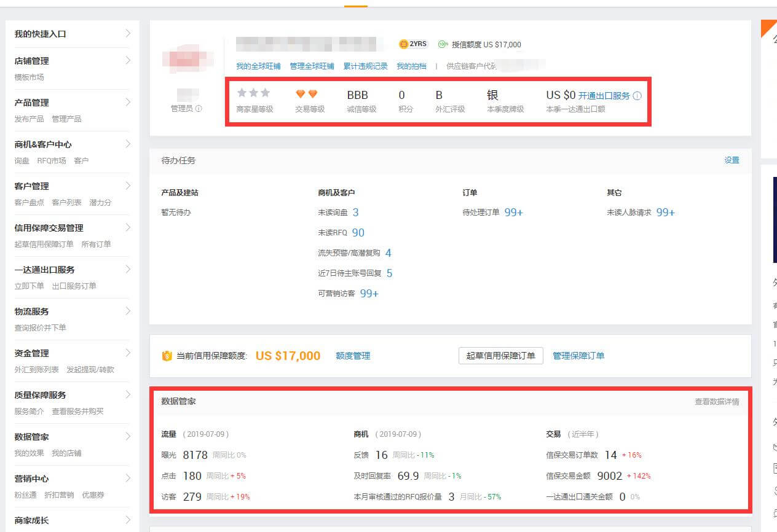
Task: Click the 我的全球旺铺 link
Action: [258, 66]
